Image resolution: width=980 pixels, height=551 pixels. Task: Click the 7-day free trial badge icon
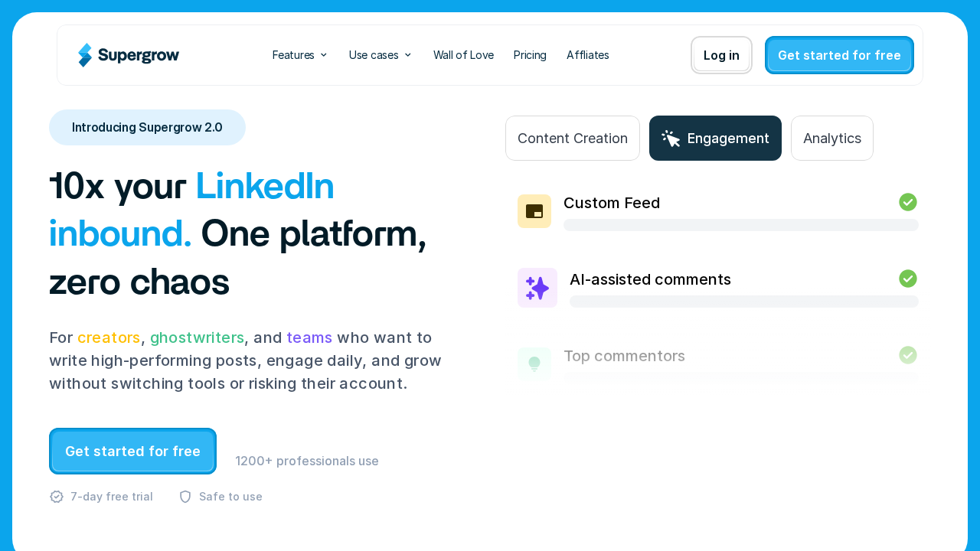57,497
